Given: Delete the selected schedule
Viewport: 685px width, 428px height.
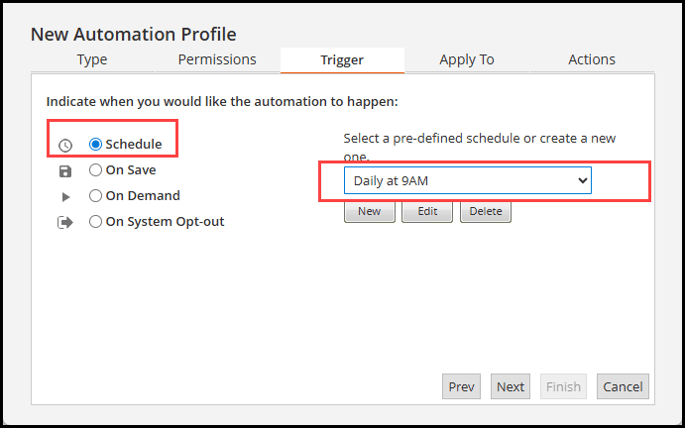Looking at the screenshot, I should tap(486, 211).
